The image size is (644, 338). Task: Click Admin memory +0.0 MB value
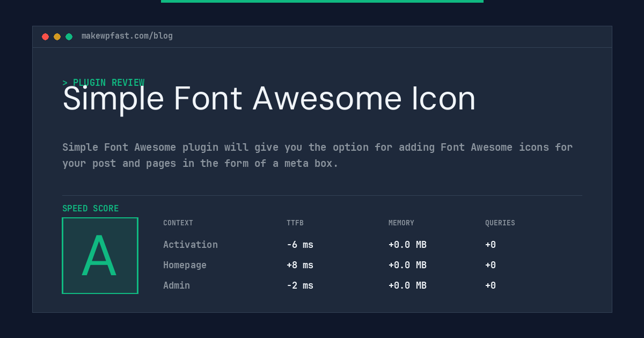tap(408, 285)
